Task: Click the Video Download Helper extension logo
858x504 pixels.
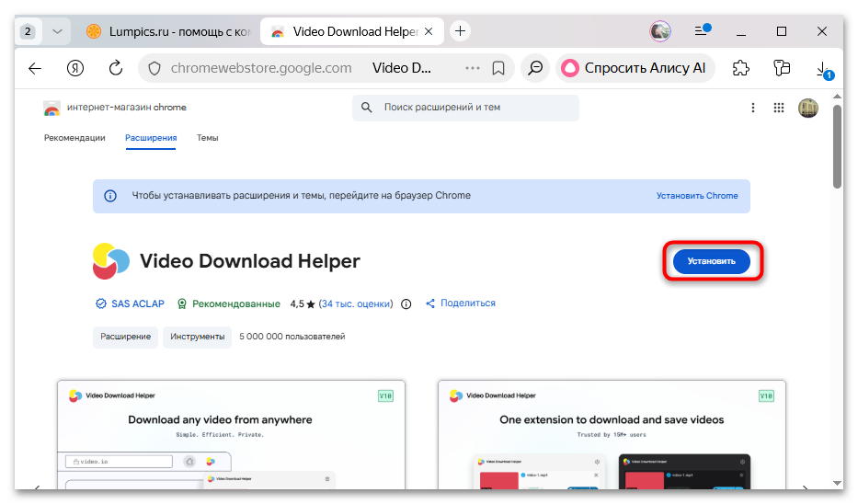Action: pos(111,261)
